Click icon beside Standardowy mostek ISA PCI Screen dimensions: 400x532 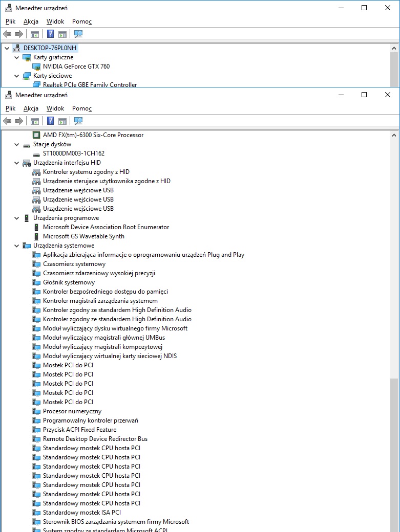click(x=36, y=513)
